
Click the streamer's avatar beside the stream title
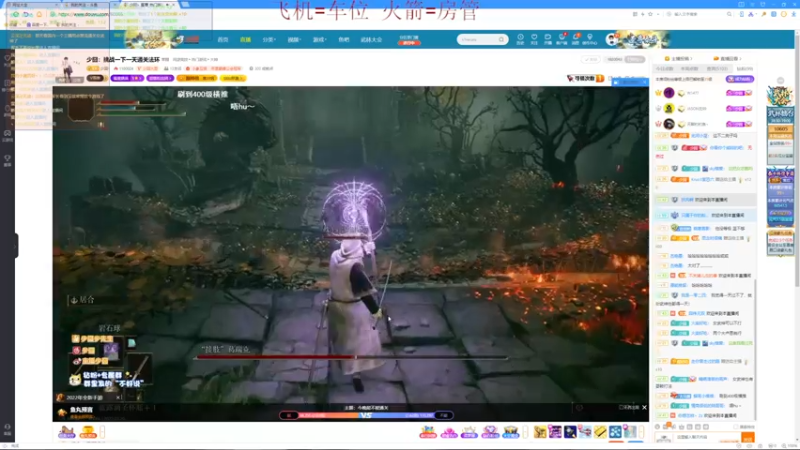click(67, 67)
